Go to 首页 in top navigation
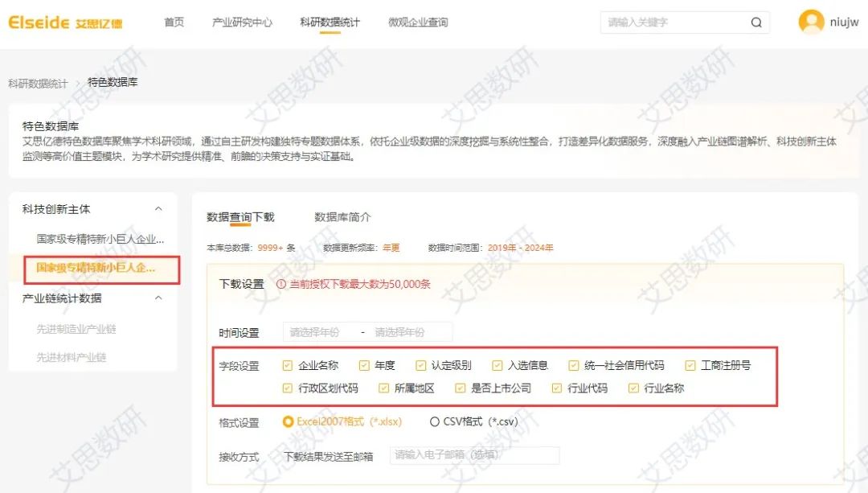868x493 pixels. click(x=174, y=23)
